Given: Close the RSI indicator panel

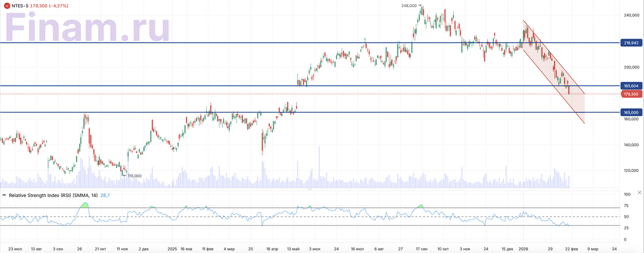Looking at the screenshot, I should 639,193.
